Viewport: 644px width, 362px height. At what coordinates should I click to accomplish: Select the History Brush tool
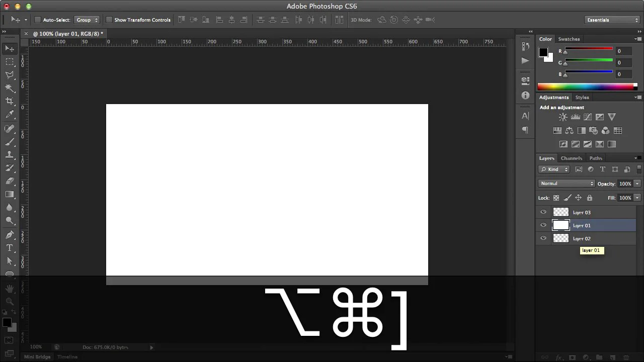point(10,168)
